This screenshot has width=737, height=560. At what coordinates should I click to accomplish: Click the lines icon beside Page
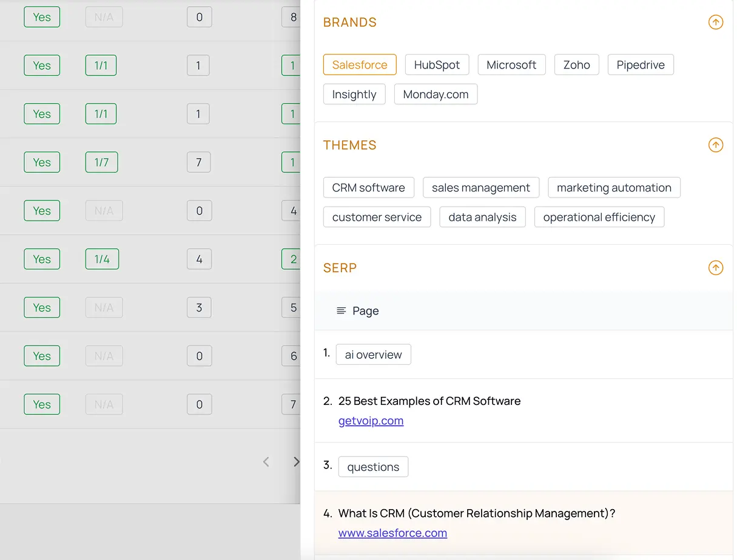tap(342, 311)
